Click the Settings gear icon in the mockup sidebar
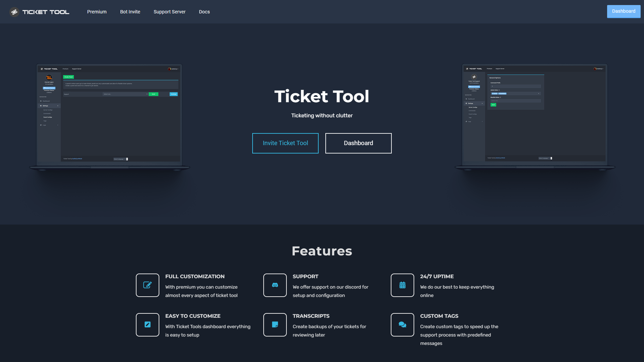Screen dimensions: 644x362 (x=41, y=106)
